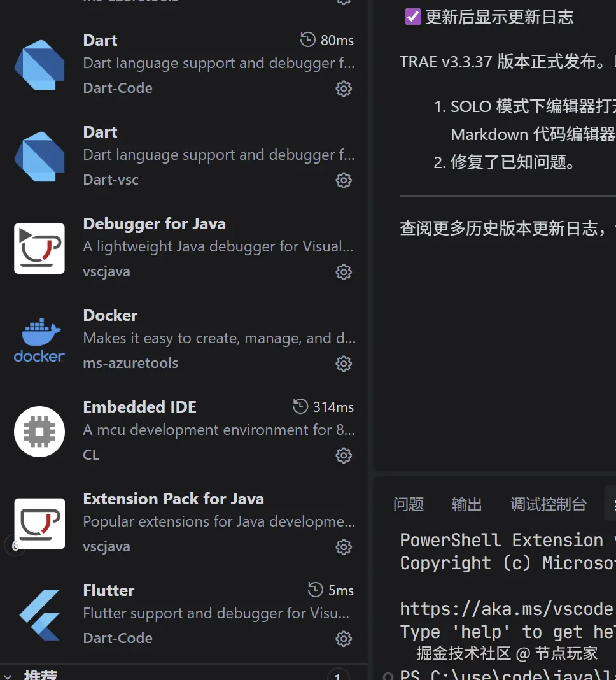Viewport: 616px width, 680px height.
Task: Uncheck 更新后显示更新日志 checkbox
Action: [x=412, y=17]
